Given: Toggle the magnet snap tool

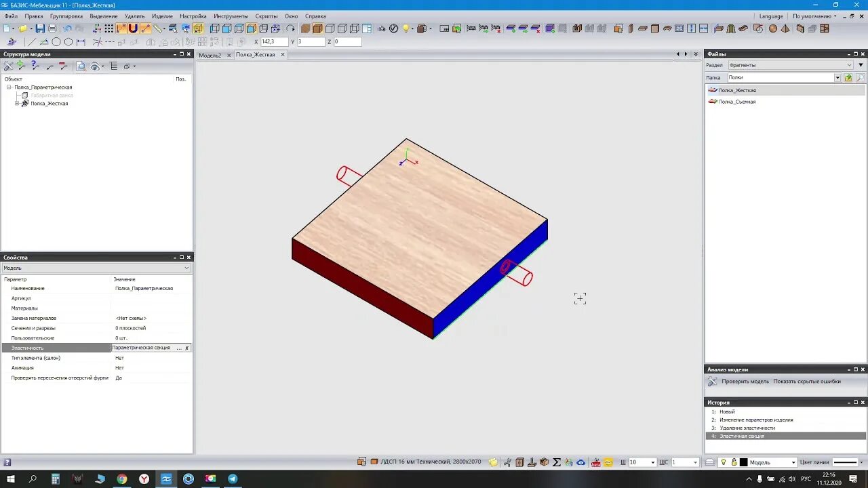Looking at the screenshot, I should 133,28.
